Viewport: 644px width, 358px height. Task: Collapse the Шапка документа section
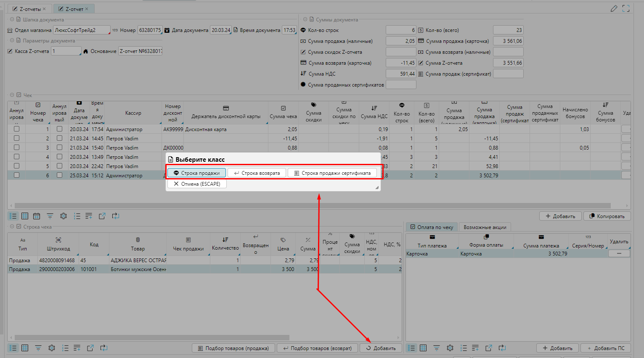(12, 20)
